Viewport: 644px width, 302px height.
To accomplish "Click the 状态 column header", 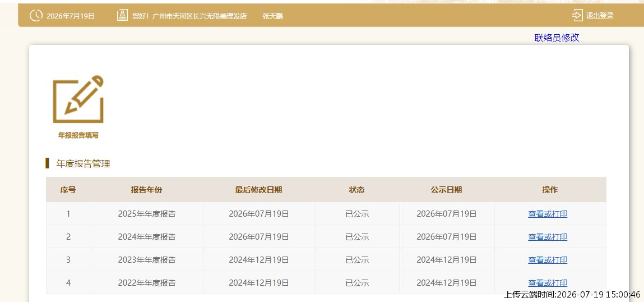I will pyautogui.click(x=357, y=190).
